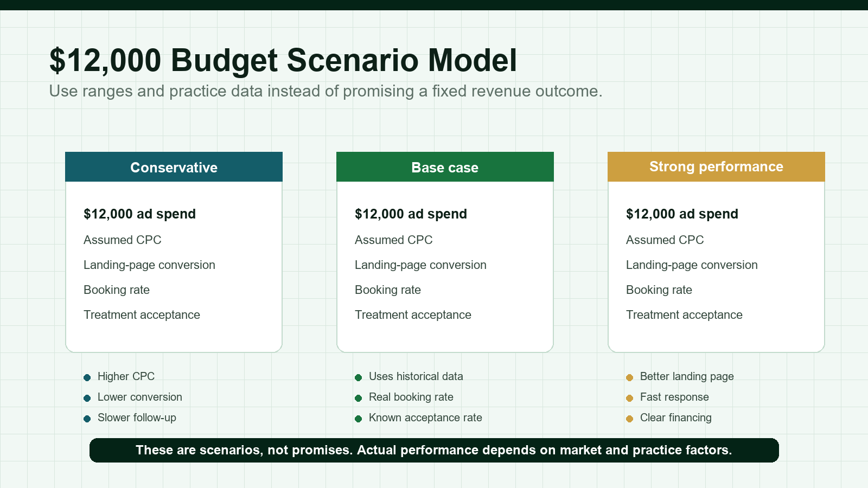The height and width of the screenshot is (488, 868).
Task: Click the 'Fast response' bullet text
Action: coord(674,397)
